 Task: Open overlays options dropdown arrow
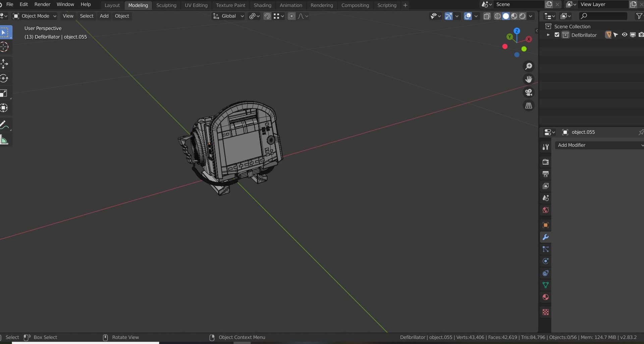coord(476,16)
